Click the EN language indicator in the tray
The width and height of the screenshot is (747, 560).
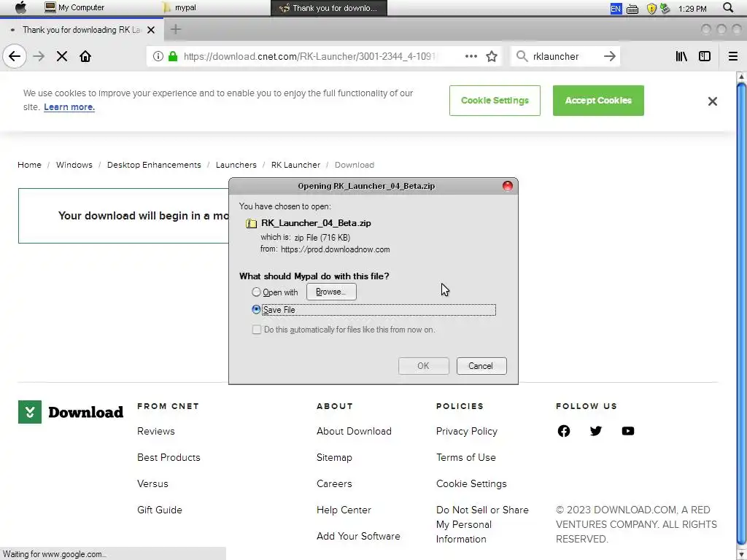616,9
